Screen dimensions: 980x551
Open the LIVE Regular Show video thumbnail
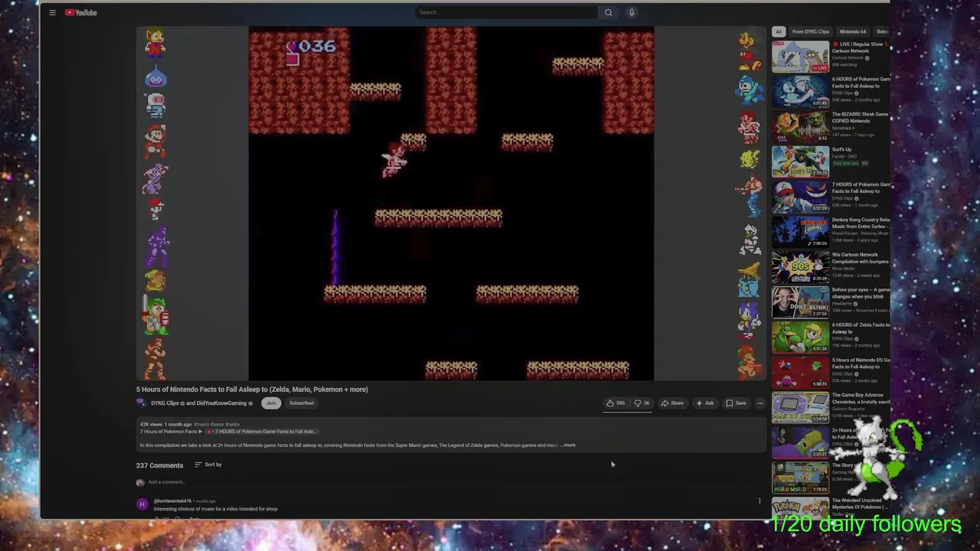click(800, 57)
